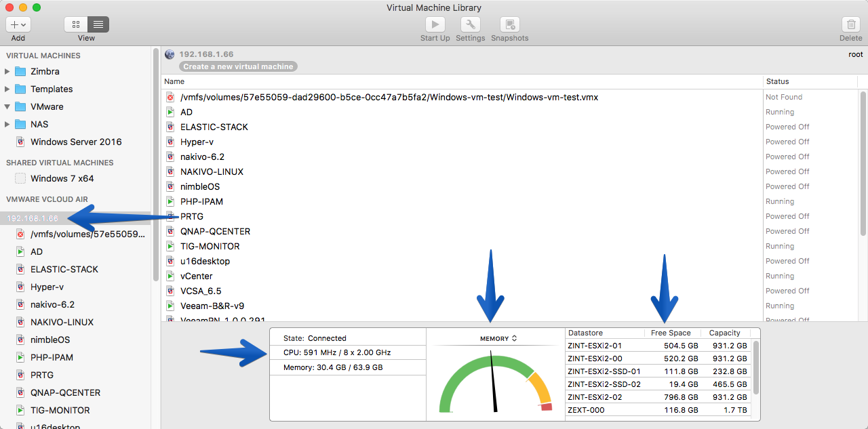Select nakivo-6.2 in the main list
Viewport: 868px width, 429px height.
click(x=202, y=157)
